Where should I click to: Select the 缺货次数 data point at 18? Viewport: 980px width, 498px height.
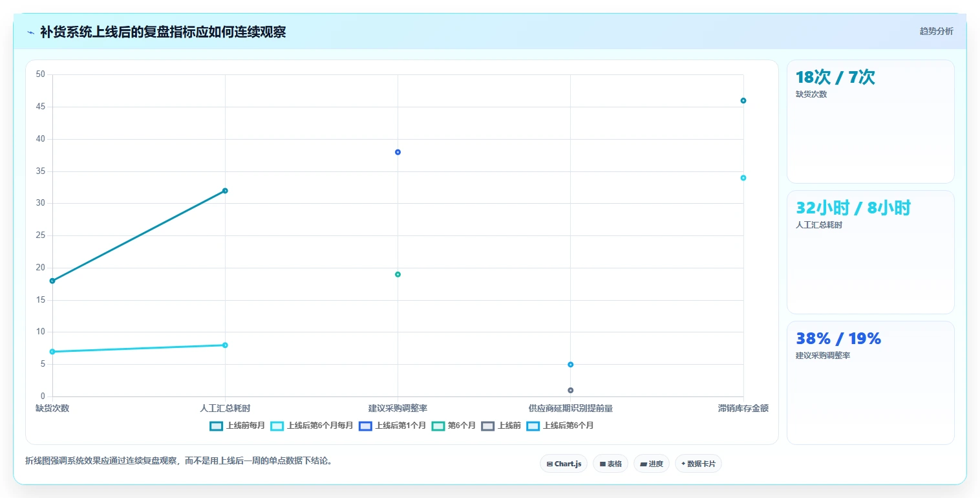click(52, 281)
